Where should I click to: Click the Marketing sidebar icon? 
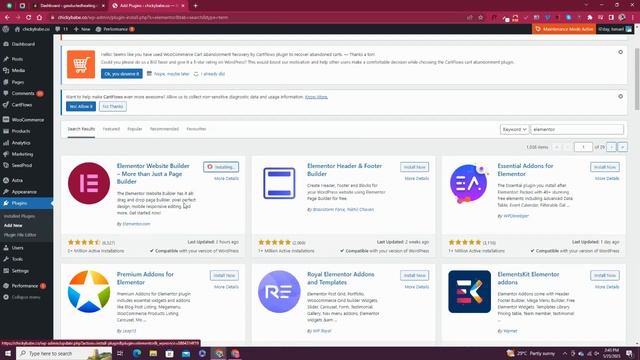point(6,154)
